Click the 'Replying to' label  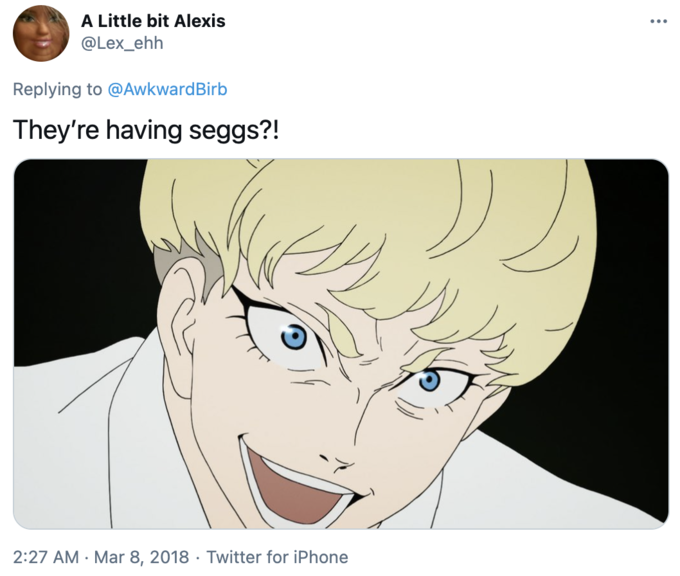coord(57,89)
